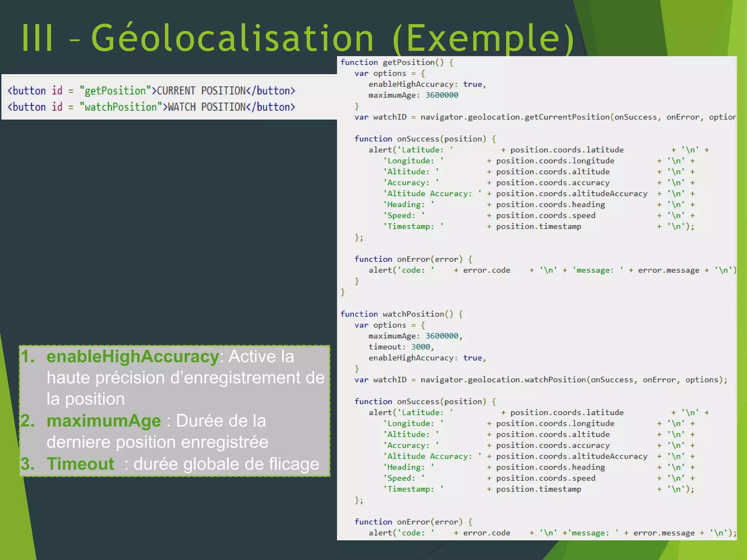Click 'Altitude Accuracy:' line in getPosition alert
This screenshot has width=747, height=560.
[539, 194]
